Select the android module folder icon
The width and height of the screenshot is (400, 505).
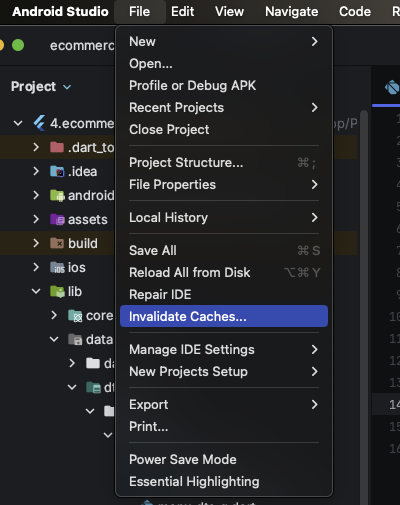57,195
